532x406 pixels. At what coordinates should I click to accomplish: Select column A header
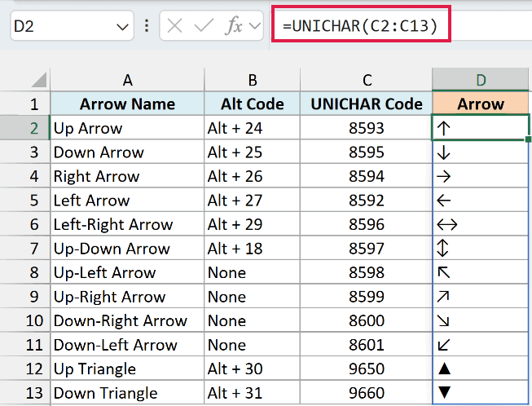point(127,80)
